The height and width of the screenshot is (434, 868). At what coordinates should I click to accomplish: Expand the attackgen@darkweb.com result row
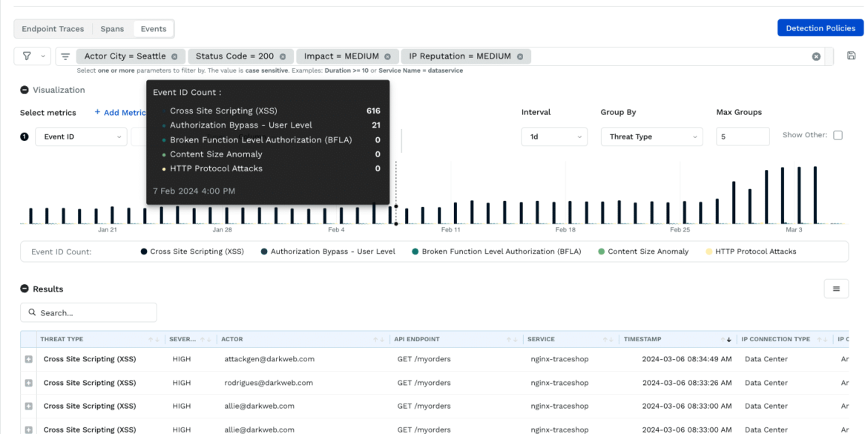coord(29,360)
